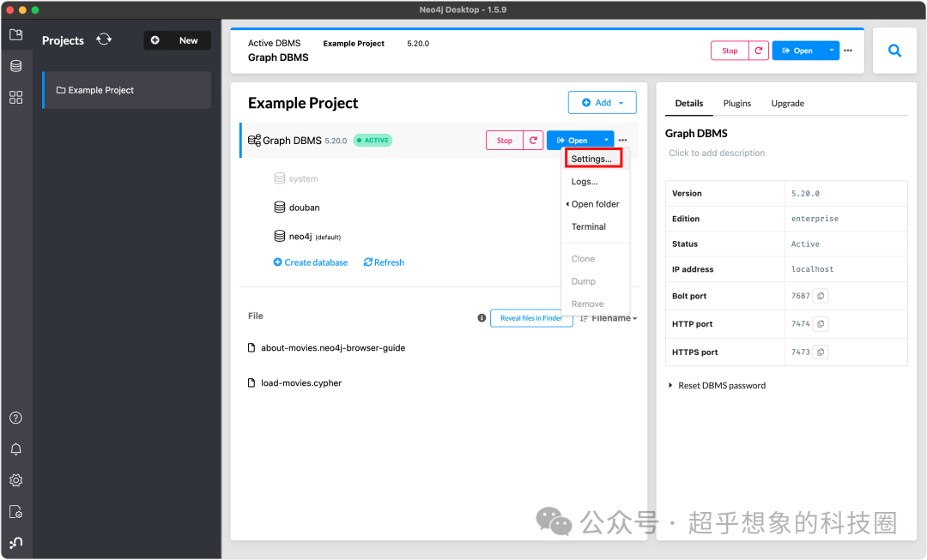Switch to the Upgrade tab
This screenshot has height=560, width=927.
click(x=787, y=104)
